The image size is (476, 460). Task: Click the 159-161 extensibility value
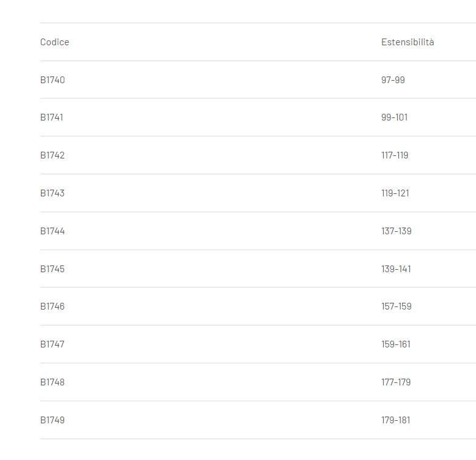(396, 344)
